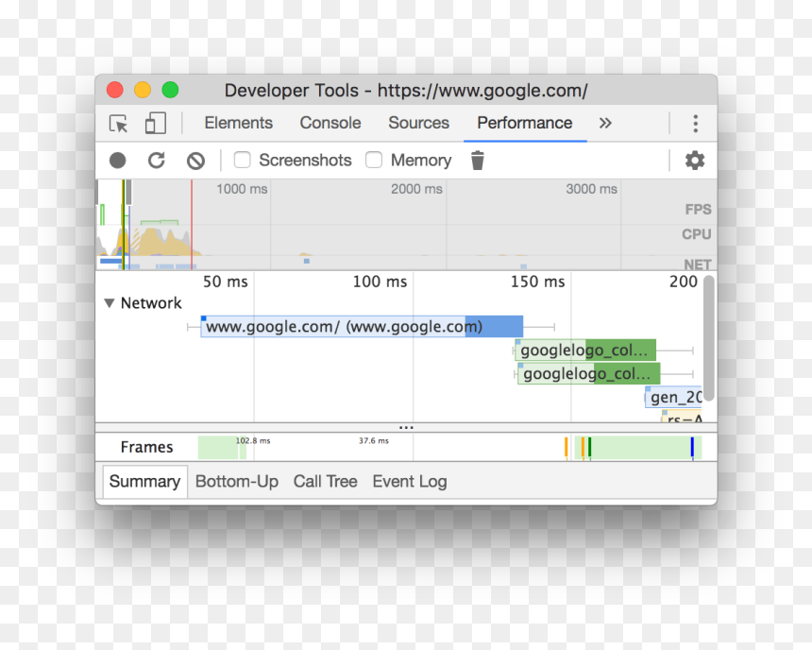Show more tabs with the chevron
Viewport: 812px width, 650px height.
tap(605, 124)
